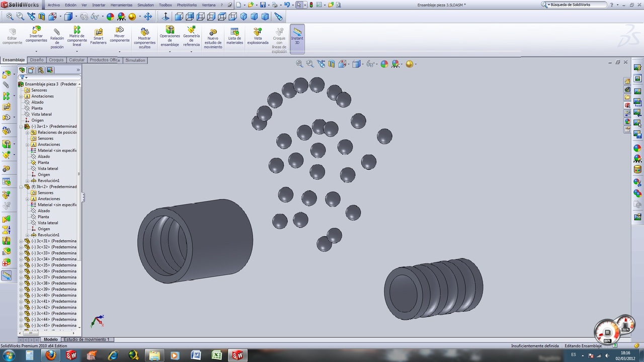Screen dimensions: 644x362
Task: Select Planta plane in tree root
Action: tap(37, 108)
